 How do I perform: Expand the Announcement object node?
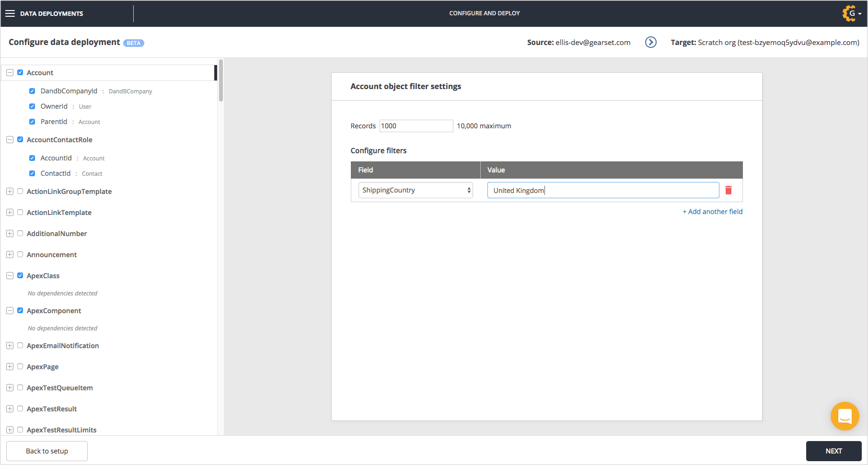coord(10,255)
